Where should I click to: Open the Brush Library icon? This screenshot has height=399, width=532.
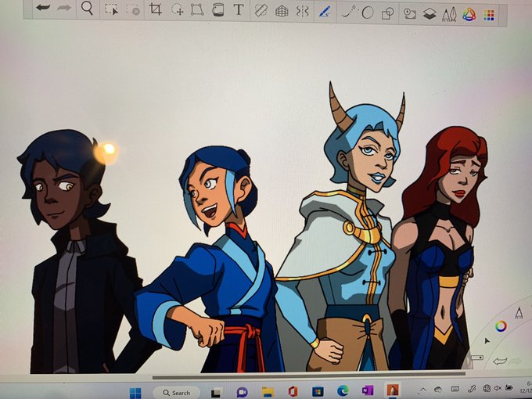pos(449,15)
